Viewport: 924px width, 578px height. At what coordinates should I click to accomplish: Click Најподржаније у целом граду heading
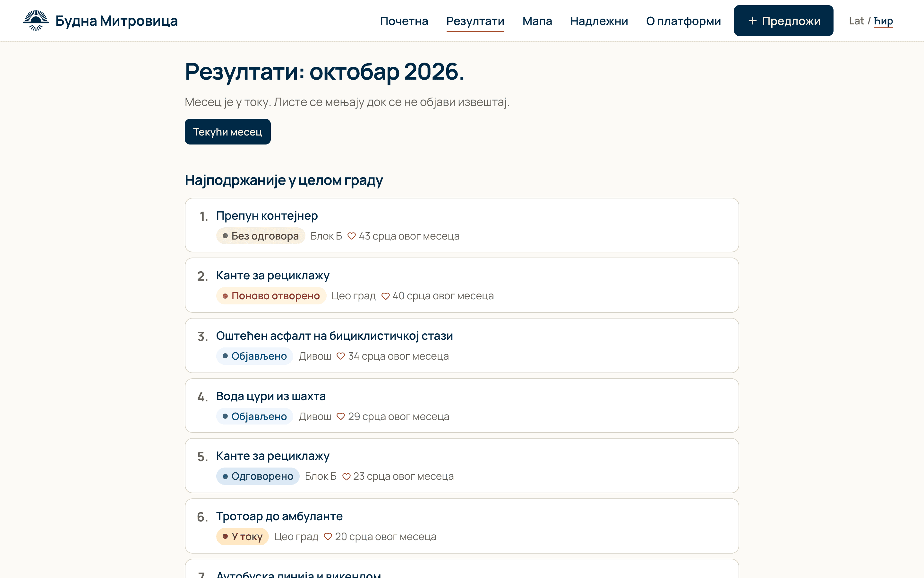click(284, 180)
